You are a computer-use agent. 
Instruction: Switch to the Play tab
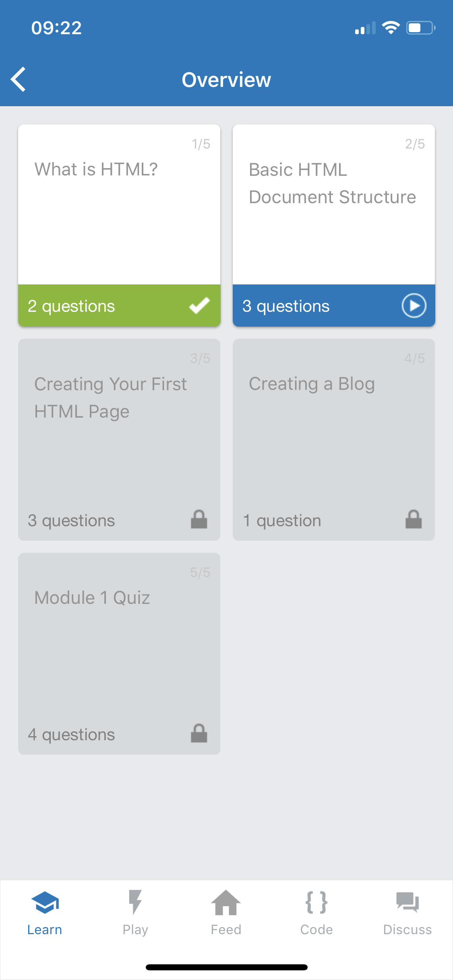tap(135, 913)
